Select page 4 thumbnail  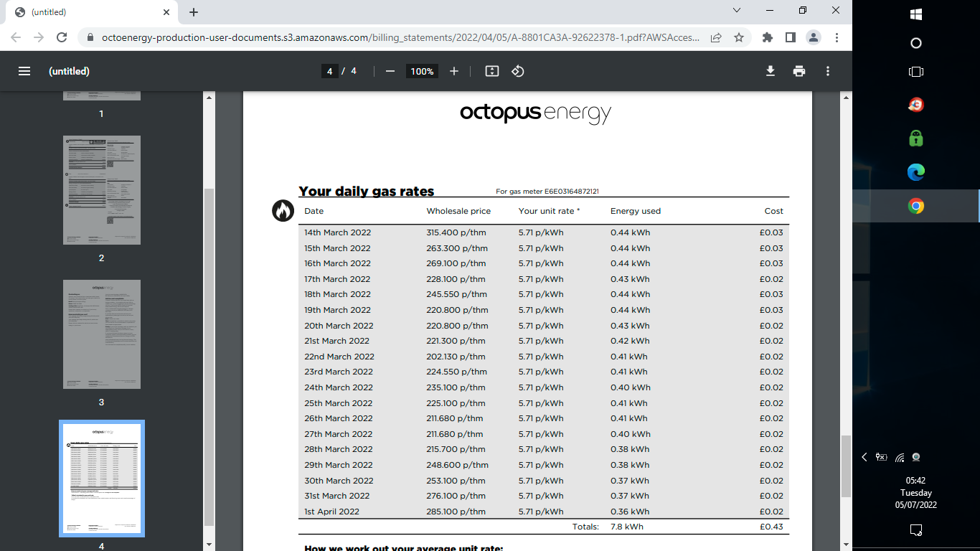pyautogui.click(x=102, y=479)
